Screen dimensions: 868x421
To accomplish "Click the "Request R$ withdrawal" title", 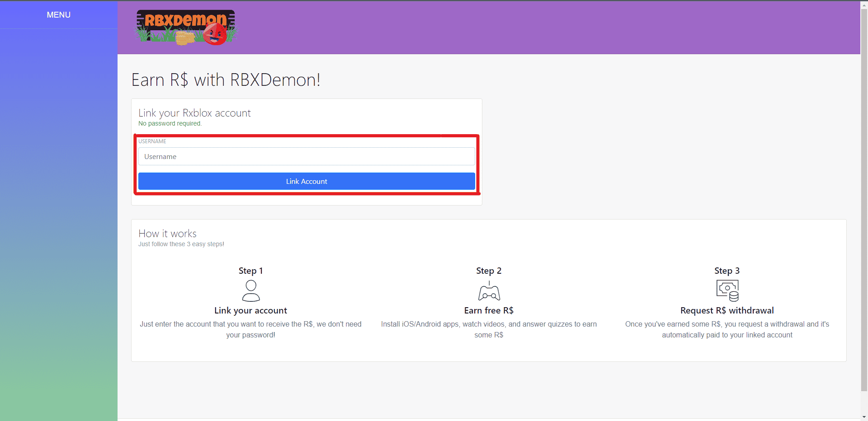I will click(727, 310).
